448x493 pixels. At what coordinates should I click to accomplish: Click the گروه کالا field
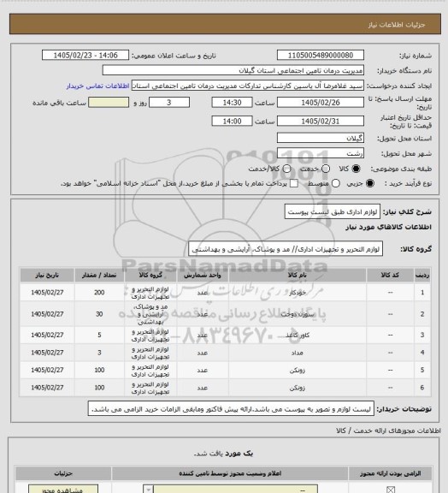(x=286, y=249)
